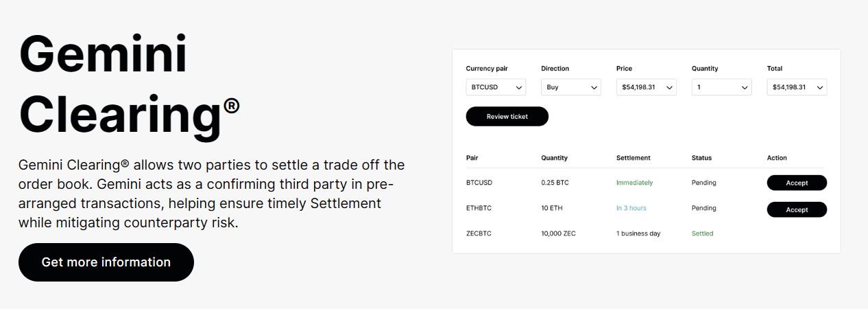This screenshot has height=309, width=868.
Task: Expand the Quantity dropdown showing 1
Action: (721, 87)
